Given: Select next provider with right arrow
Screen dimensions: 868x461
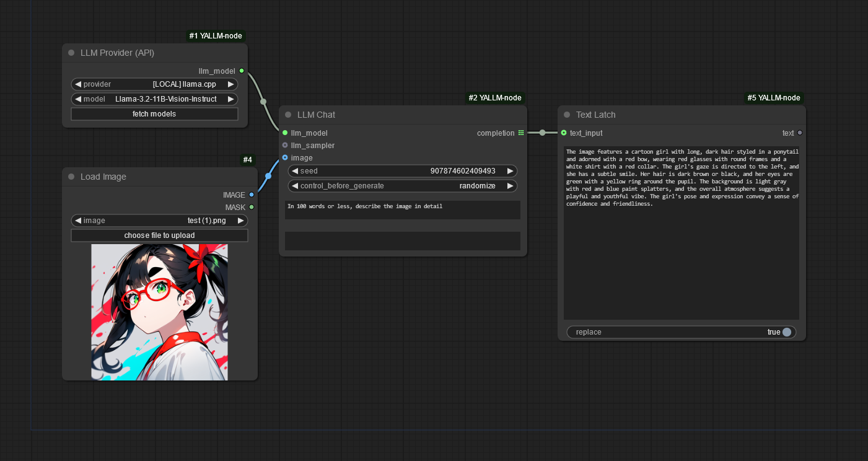Looking at the screenshot, I should [x=231, y=84].
